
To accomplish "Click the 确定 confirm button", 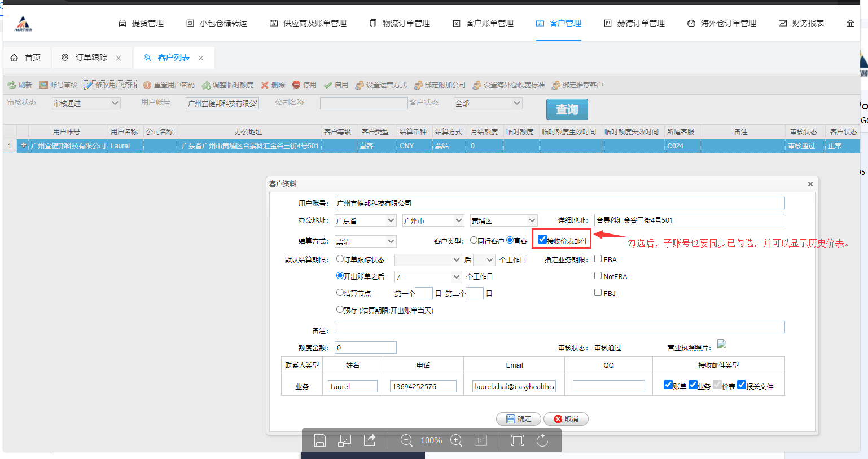I will point(518,418).
